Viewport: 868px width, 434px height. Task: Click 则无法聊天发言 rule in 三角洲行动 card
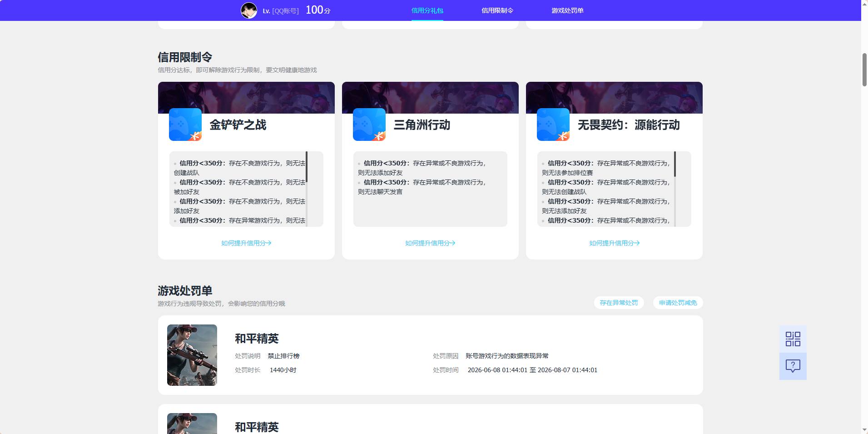(x=380, y=192)
